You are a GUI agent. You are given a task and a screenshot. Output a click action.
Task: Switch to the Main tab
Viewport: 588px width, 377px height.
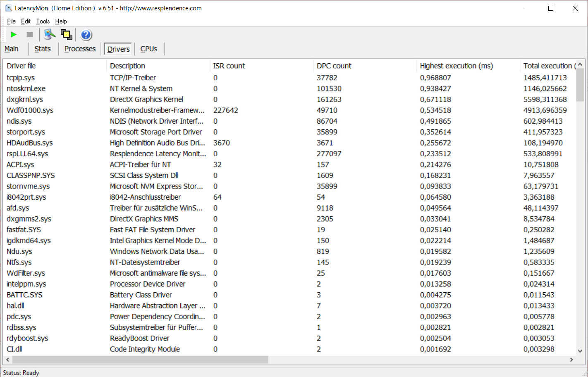pyautogui.click(x=12, y=49)
